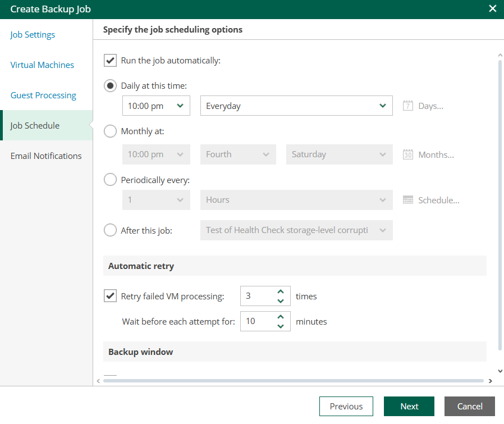Open the daily 10:00 pm time dropdown
Screen dimensions: 504x424
click(156, 106)
